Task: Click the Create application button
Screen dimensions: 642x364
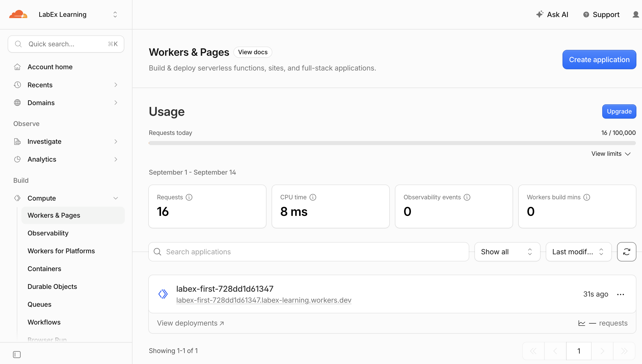Action: 599,60
